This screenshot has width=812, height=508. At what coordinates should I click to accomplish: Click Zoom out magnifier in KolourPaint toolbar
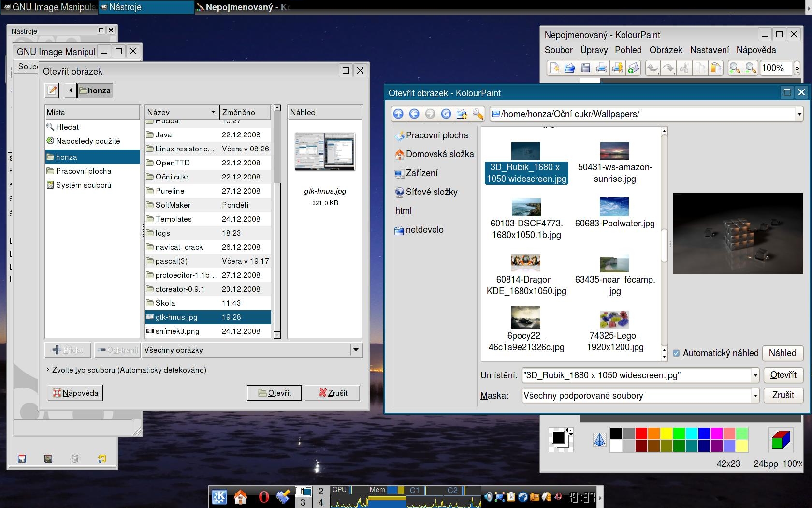tap(751, 68)
